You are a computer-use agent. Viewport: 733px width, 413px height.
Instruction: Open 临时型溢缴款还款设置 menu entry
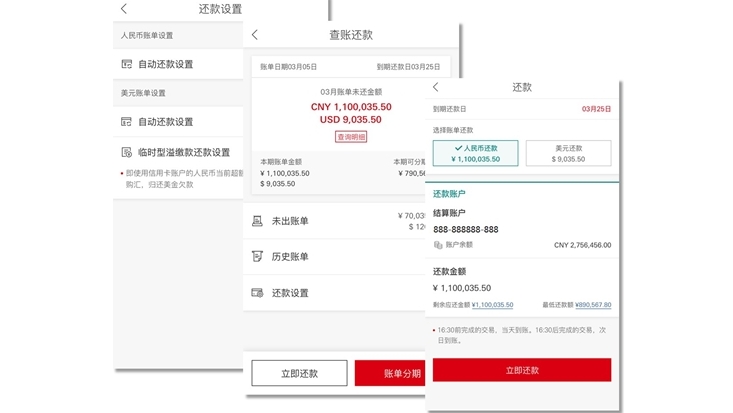(184, 153)
